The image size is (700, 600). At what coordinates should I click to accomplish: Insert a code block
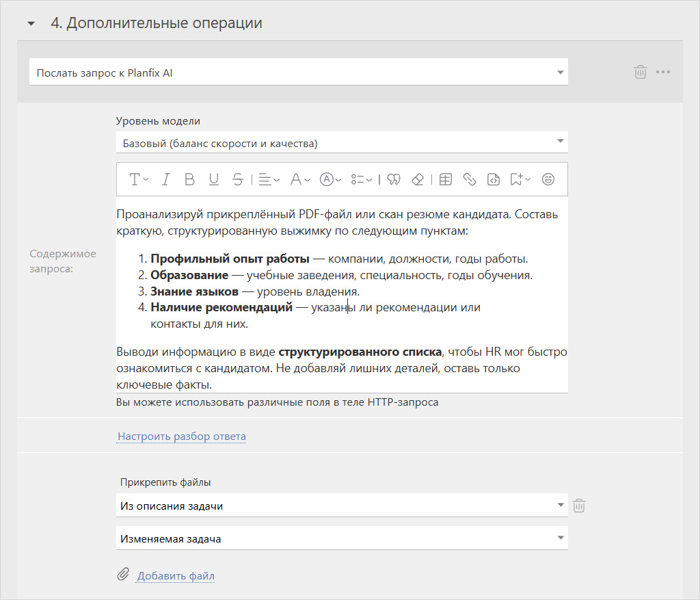(x=494, y=179)
